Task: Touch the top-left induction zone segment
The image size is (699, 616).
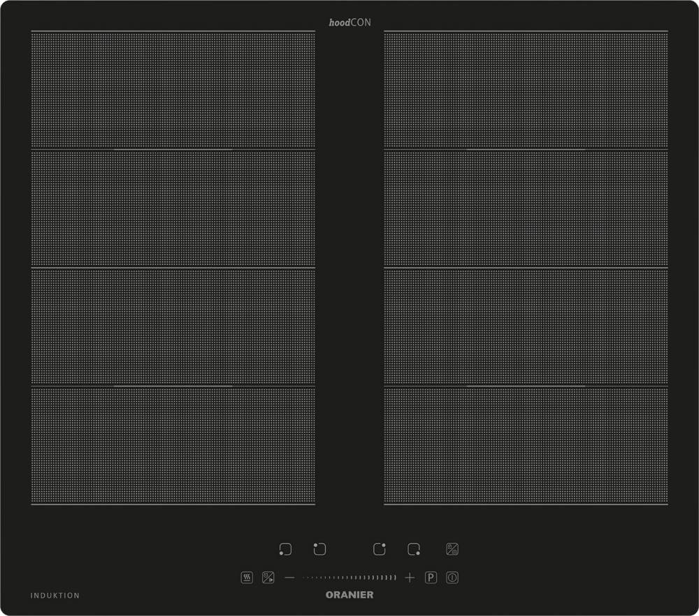Action: click(173, 89)
